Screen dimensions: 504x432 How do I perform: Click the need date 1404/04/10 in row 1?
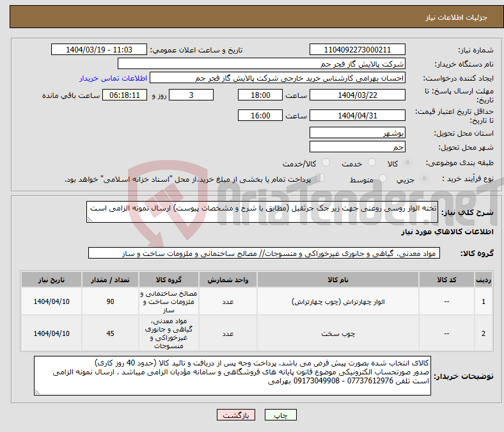pos(51,301)
